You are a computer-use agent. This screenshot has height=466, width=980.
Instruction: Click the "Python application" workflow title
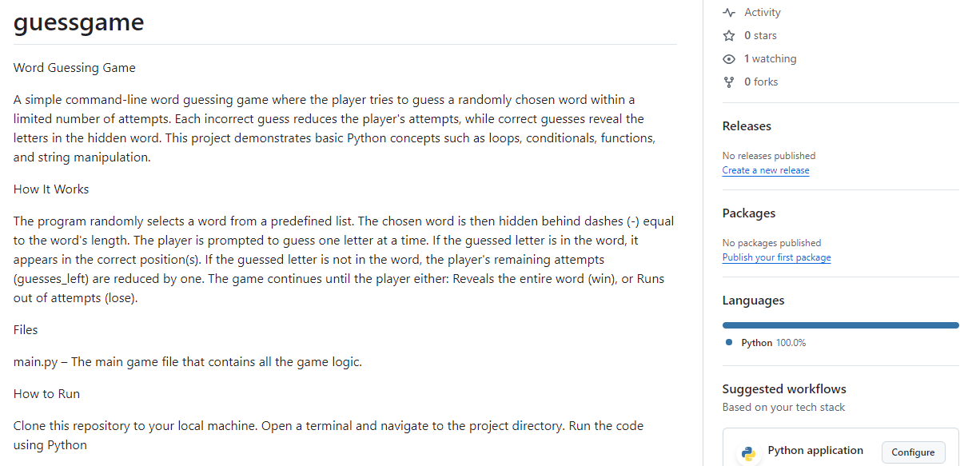coord(815,451)
